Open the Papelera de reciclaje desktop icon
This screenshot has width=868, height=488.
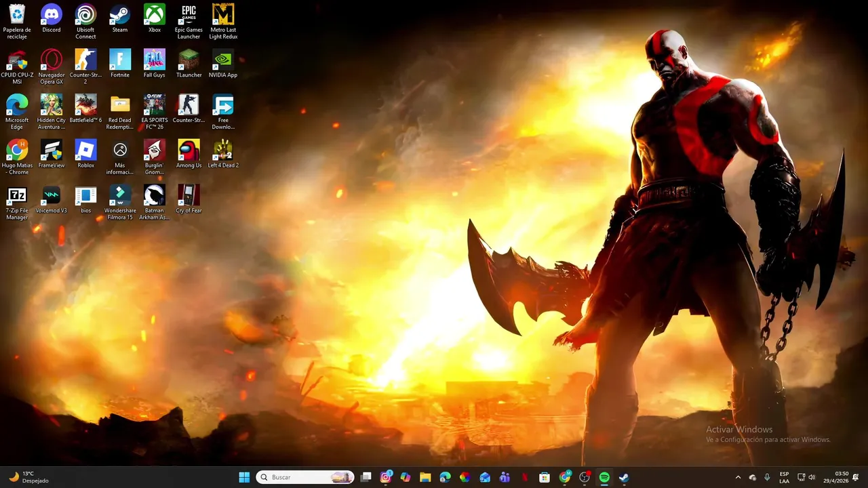pos(17,22)
